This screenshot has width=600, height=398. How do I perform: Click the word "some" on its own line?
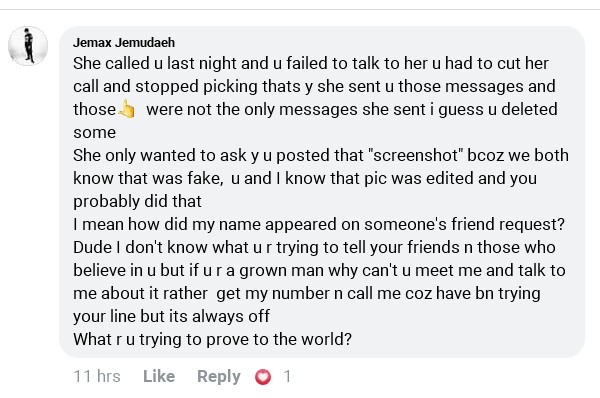coord(95,133)
